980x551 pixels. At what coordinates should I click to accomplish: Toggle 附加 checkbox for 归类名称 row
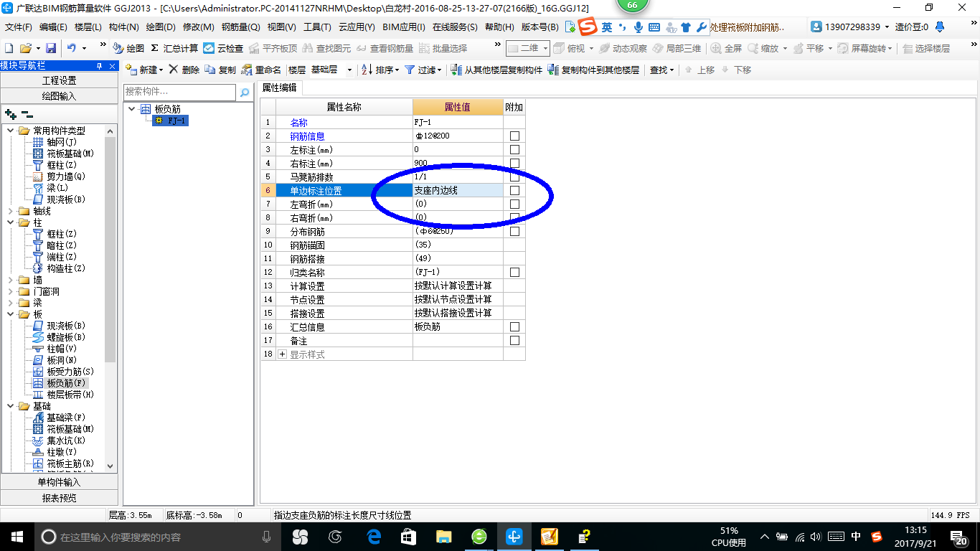[x=514, y=273]
